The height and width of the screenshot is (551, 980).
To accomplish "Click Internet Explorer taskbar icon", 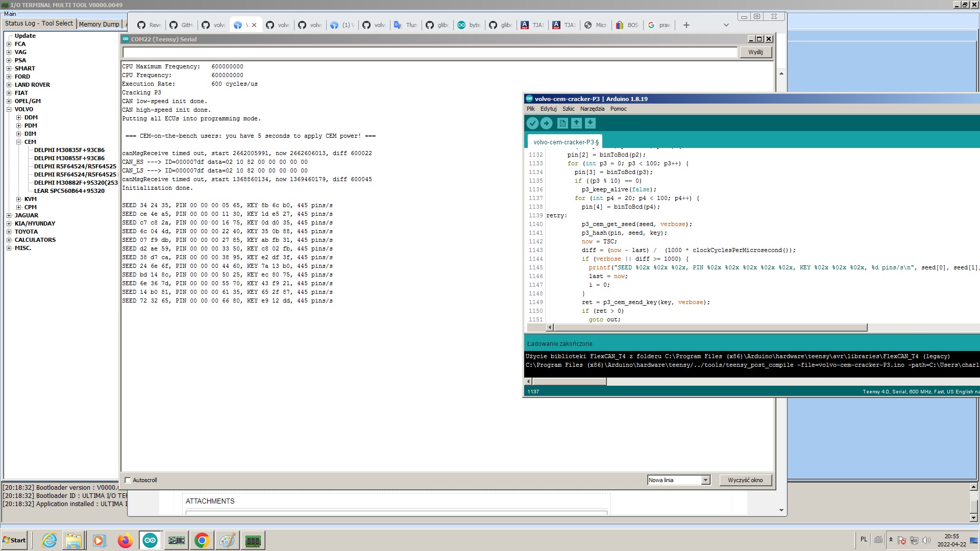I will pyautogui.click(x=50, y=540).
